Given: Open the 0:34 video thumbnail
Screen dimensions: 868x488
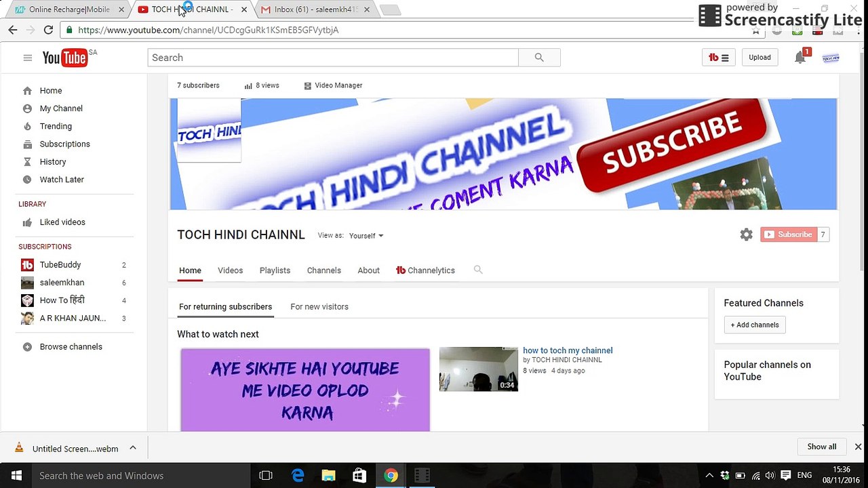Looking at the screenshot, I should pos(479,369).
